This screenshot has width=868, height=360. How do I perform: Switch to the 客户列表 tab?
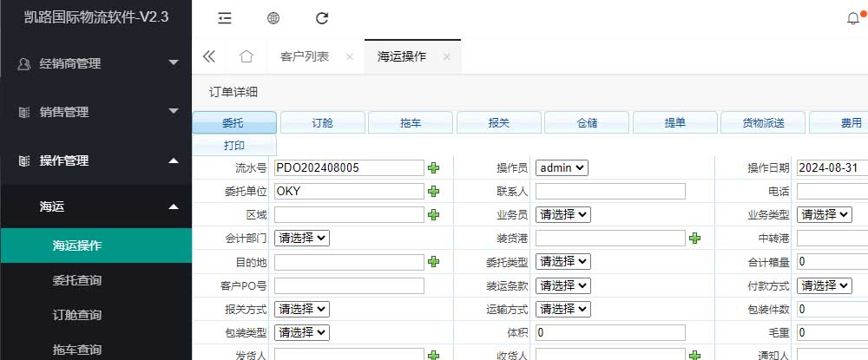click(304, 56)
